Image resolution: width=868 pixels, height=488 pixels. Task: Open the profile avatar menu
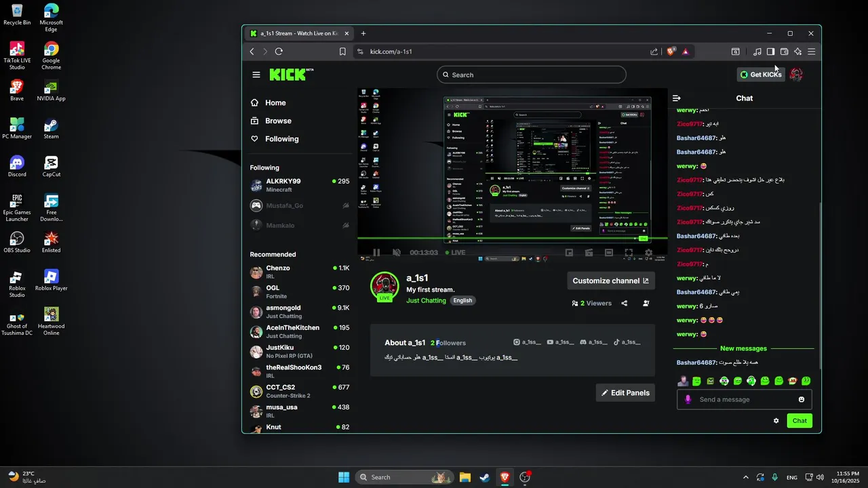point(796,75)
